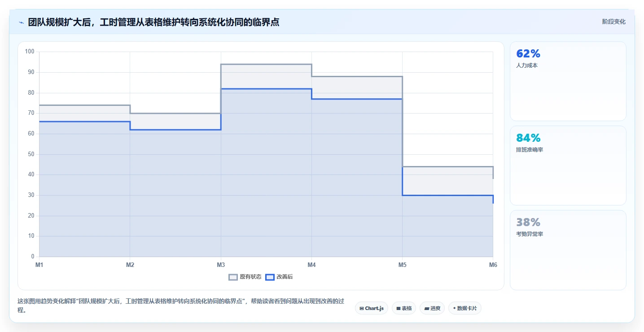644x332 pixels.
Task: Click the 0 y-axis tick label
Action: click(33, 257)
